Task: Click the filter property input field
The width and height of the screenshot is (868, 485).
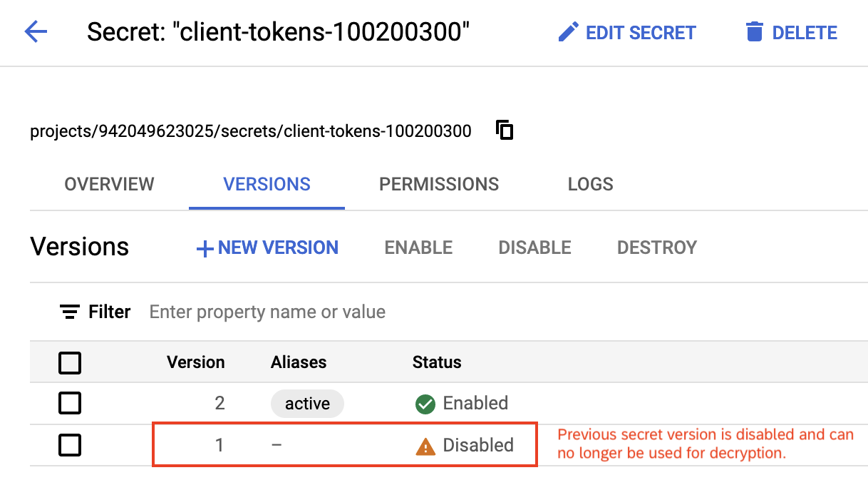Action: tap(267, 312)
